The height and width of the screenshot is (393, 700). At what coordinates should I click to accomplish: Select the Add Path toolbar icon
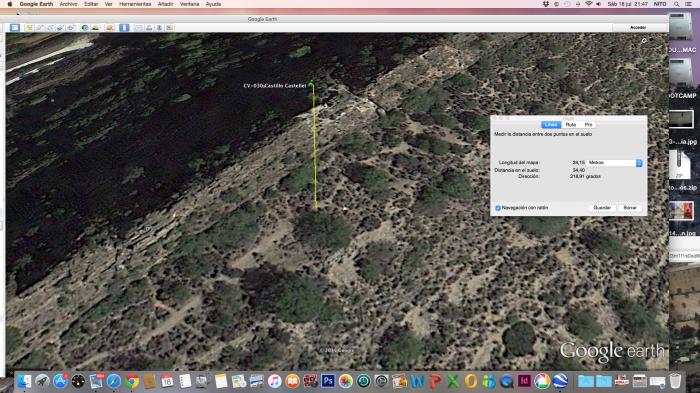pyautogui.click(x=50, y=28)
